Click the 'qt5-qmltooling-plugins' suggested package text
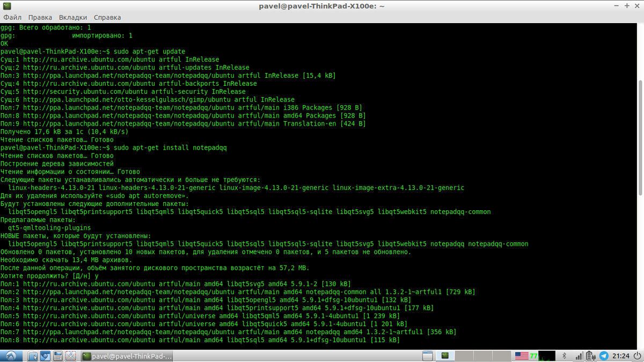 49,227
